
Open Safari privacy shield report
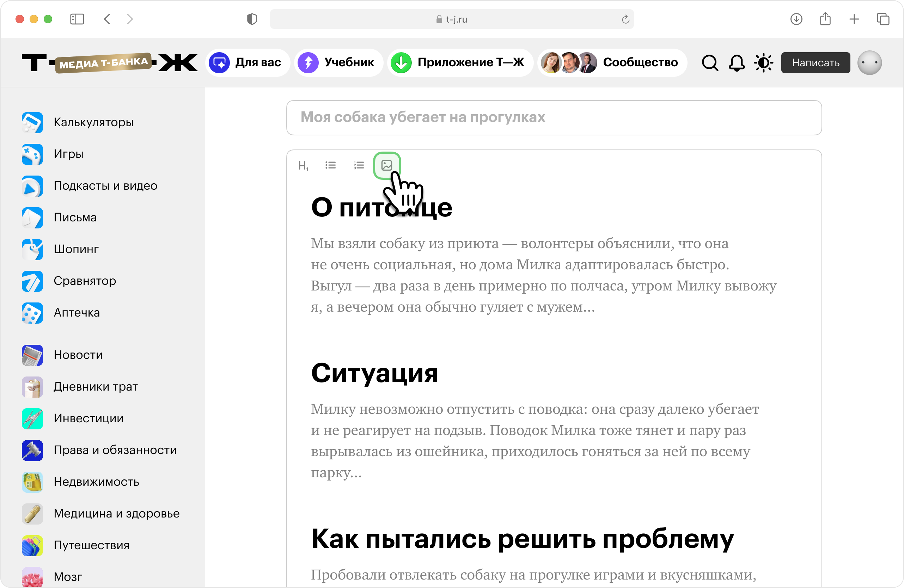(252, 19)
